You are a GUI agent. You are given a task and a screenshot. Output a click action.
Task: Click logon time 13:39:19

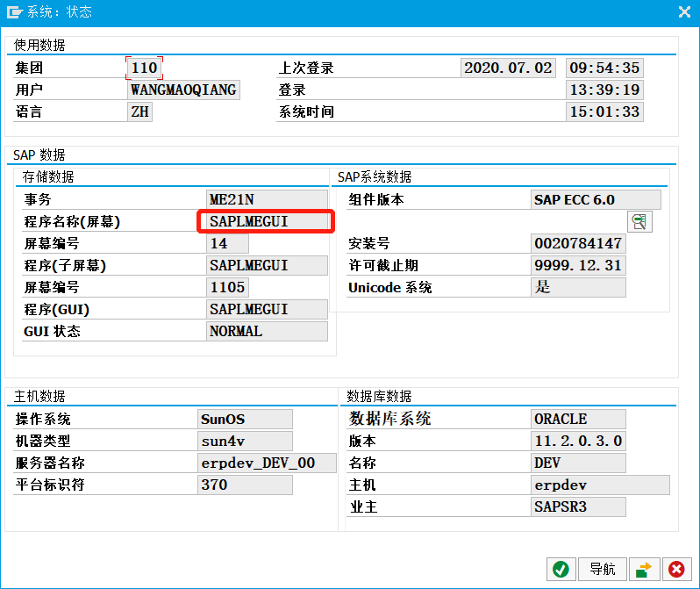coord(604,90)
